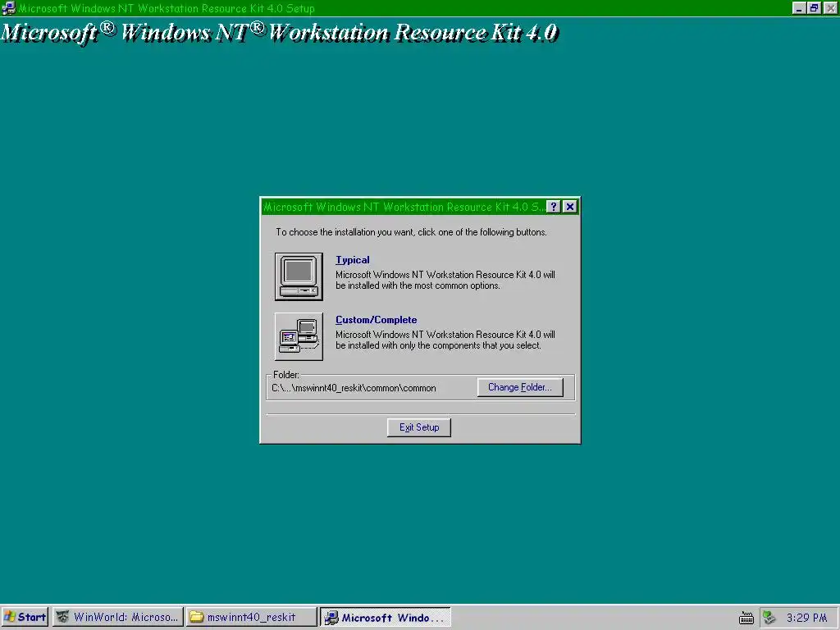Click the Change Folder button
The height and width of the screenshot is (630, 840).
tap(519, 387)
